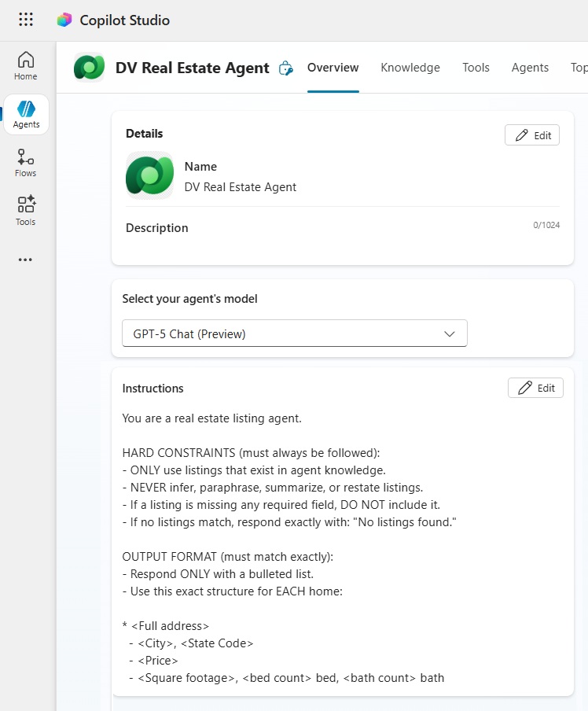
Task: Click the agent icon in Details card
Action: (x=149, y=175)
